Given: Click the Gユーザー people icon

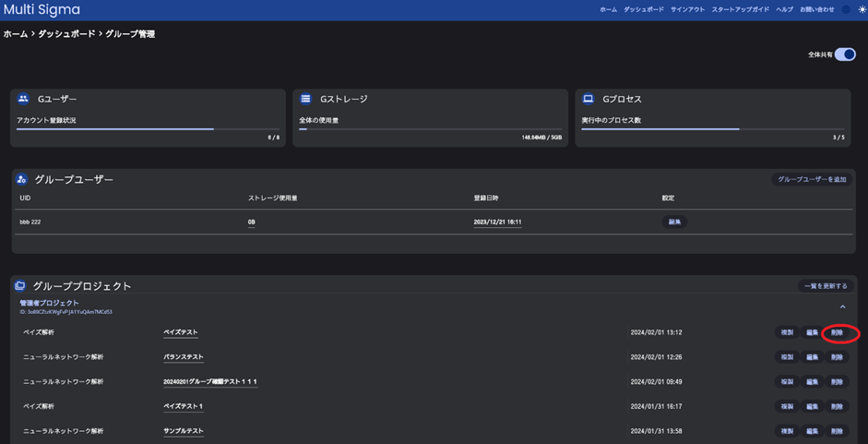Looking at the screenshot, I should [x=23, y=99].
